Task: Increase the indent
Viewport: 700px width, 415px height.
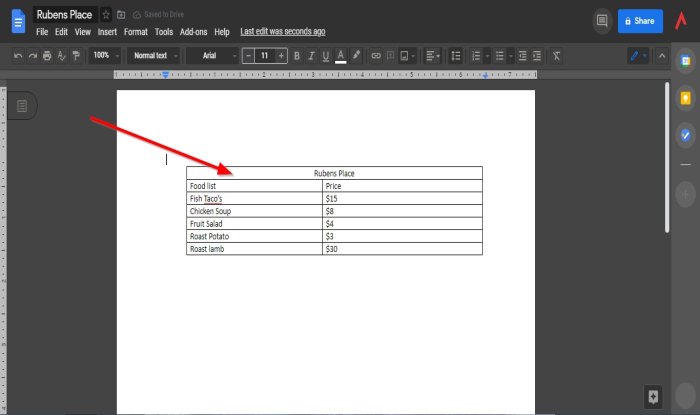Action: point(537,56)
